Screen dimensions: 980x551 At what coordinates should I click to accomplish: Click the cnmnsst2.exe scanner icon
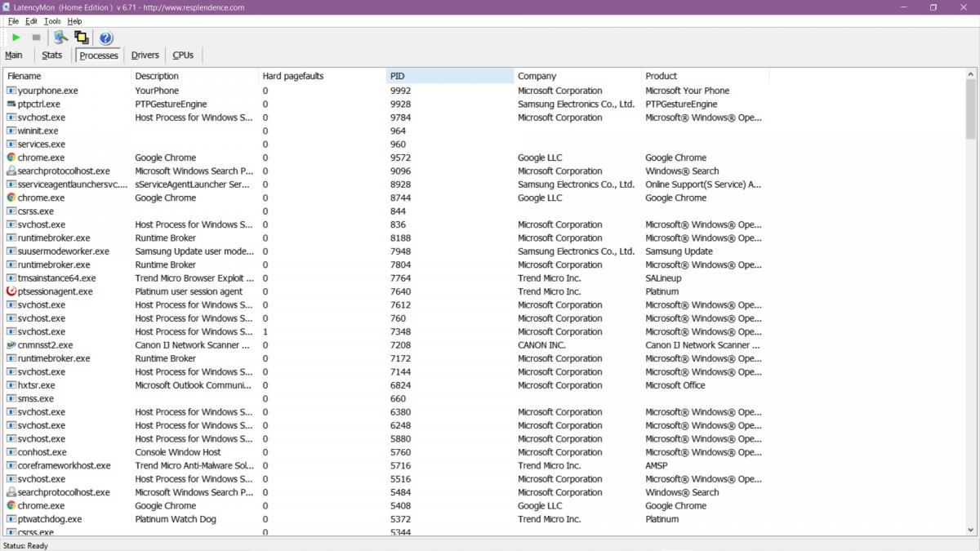[11, 345]
